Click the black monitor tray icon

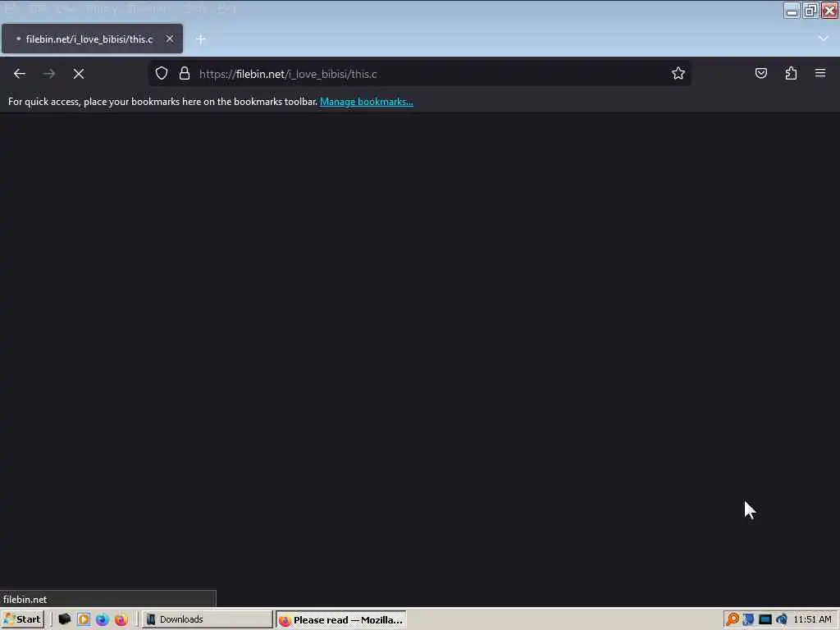pos(765,619)
